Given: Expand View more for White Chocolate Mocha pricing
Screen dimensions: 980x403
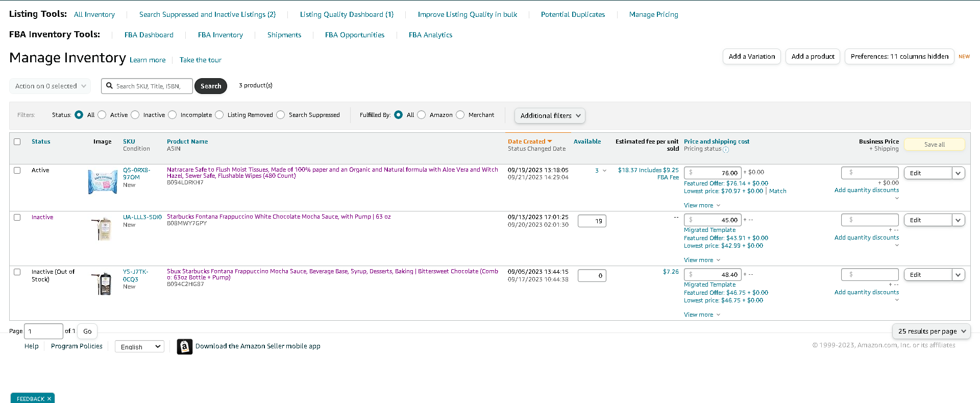Looking at the screenshot, I should click(x=702, y=260).
